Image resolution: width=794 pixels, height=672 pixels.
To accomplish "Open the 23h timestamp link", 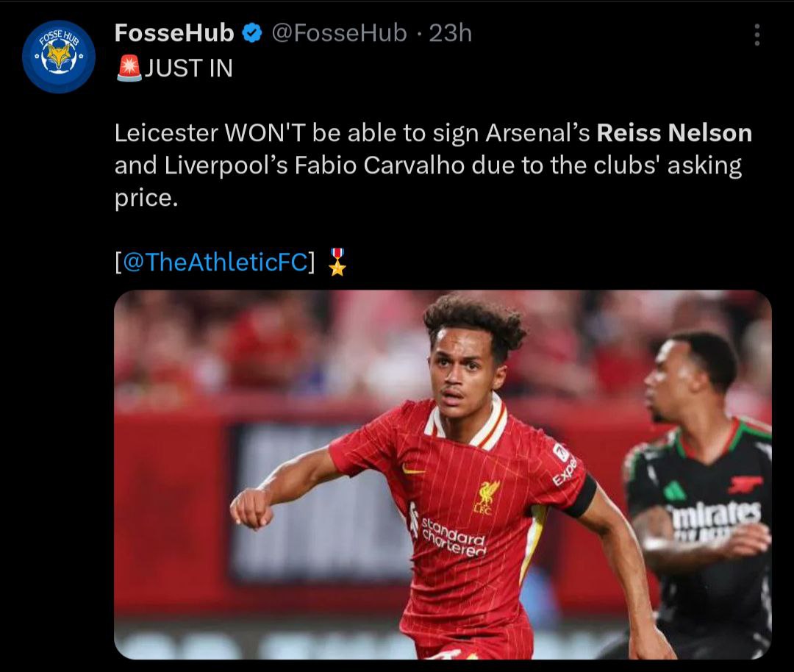I will 450,33.
